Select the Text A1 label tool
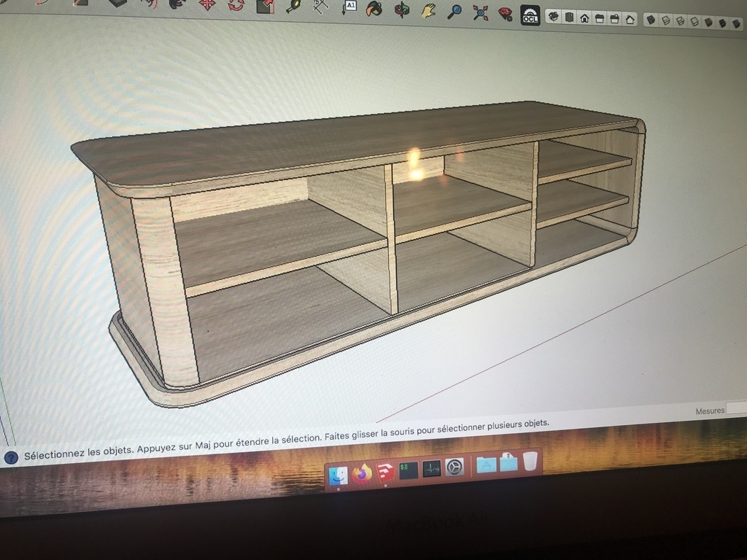The width and height of the screenshot is (747, 560). click(x=349, y=7)
